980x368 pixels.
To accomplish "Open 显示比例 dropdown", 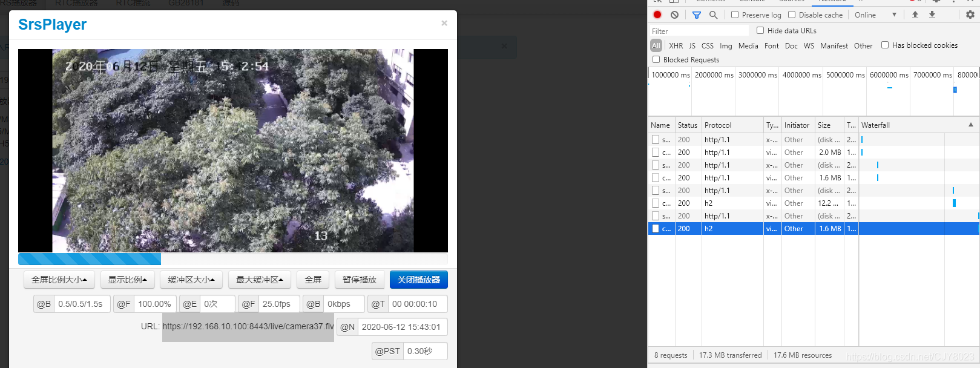I will (127, 280).
